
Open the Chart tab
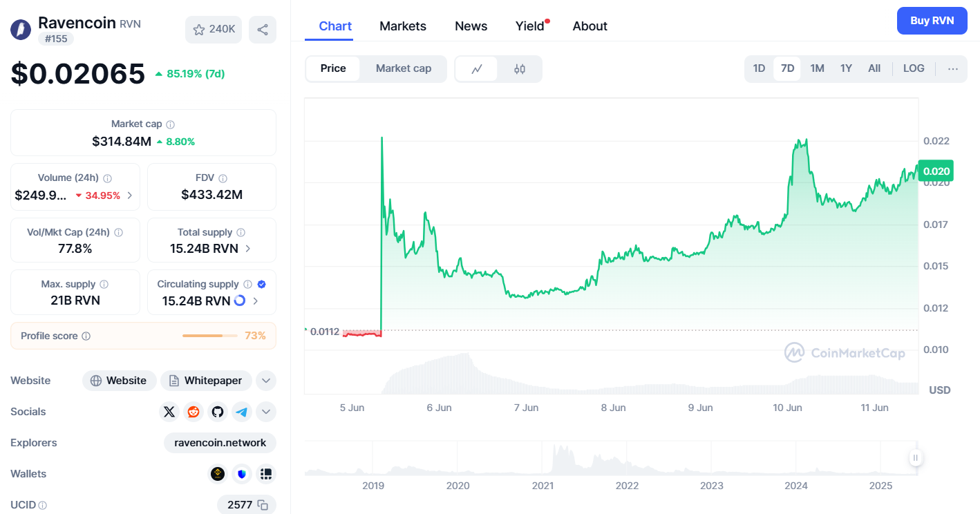point(335,26)
